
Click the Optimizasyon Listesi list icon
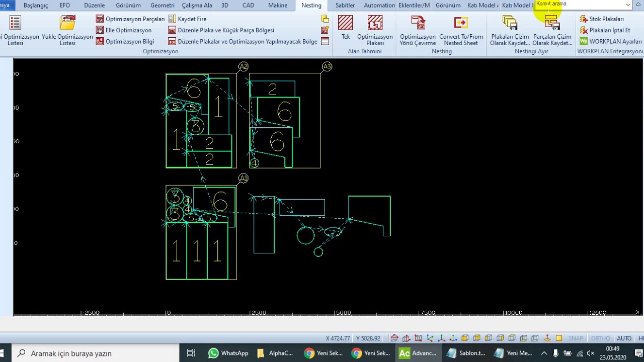click(x=15, y=24)
